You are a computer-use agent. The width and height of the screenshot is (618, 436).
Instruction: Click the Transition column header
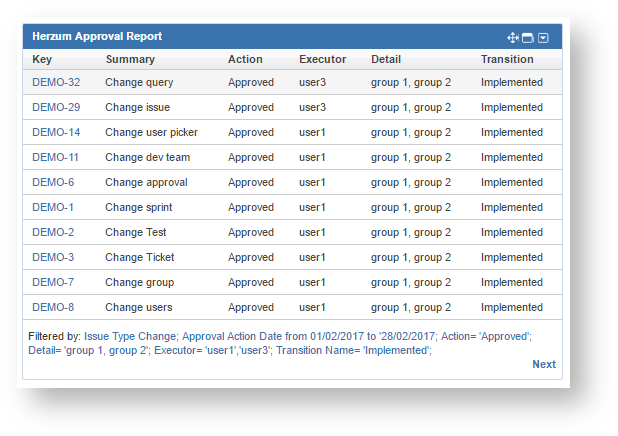point(507,60)
